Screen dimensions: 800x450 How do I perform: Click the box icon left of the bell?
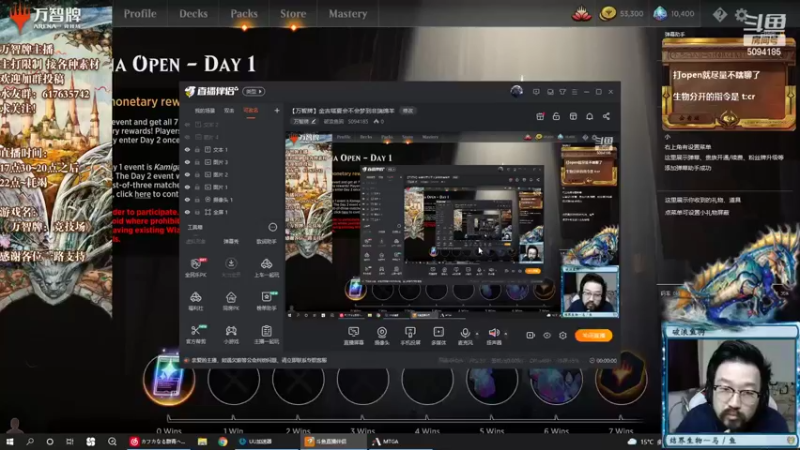point(573,116)
